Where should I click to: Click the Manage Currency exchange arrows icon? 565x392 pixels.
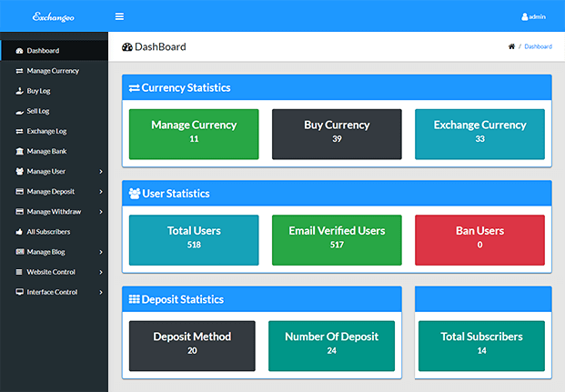point(19,71)
